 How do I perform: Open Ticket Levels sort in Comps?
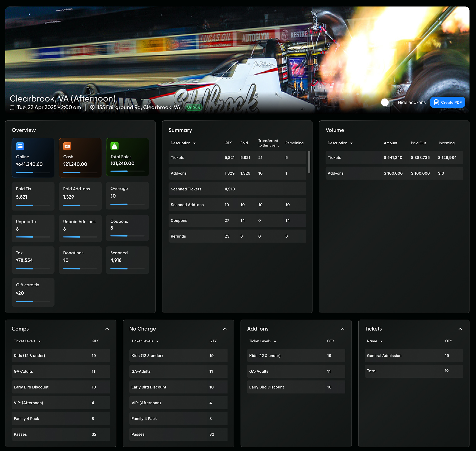pyautogui.click(x=40, y=341)
